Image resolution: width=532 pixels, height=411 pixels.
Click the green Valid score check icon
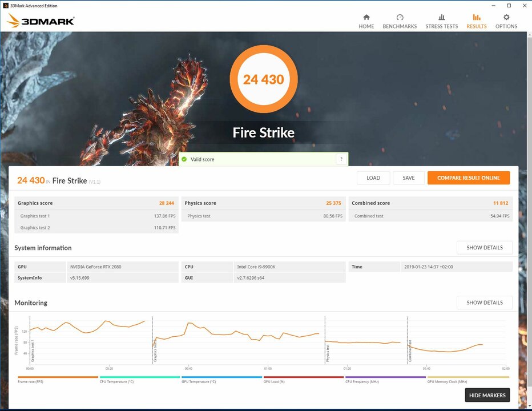tap(184, 159)
